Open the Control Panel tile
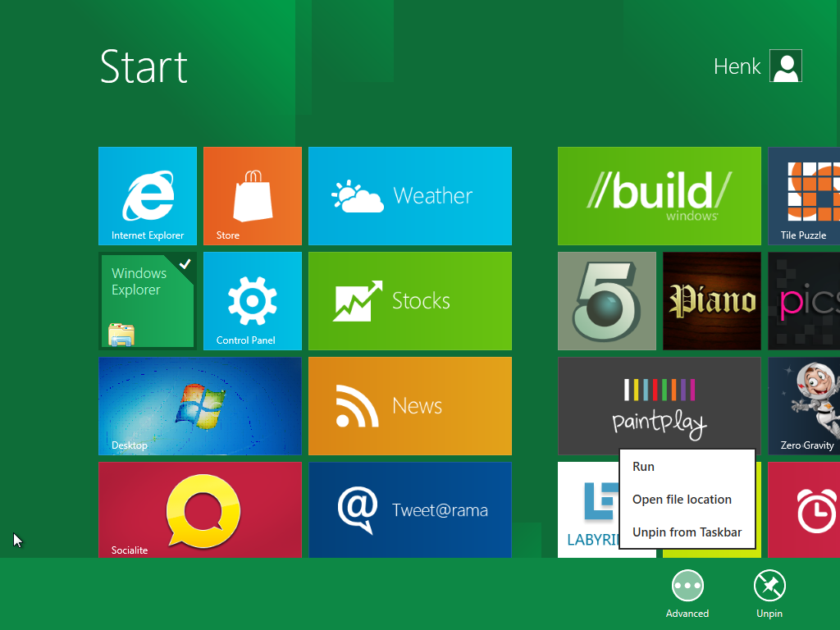Image resolution: width=840 pixels, height=630 pixels. tap(253, 300)
